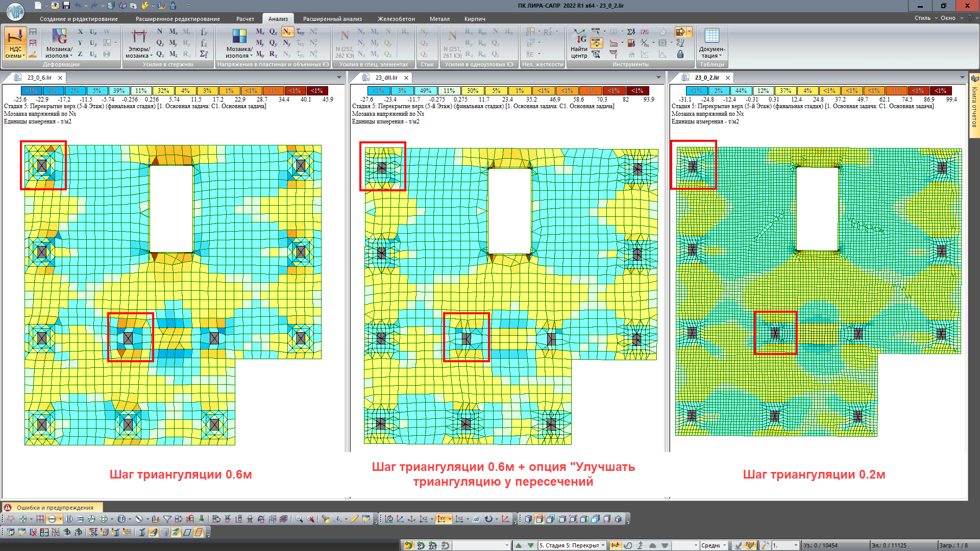Switch to the Расчет ribbon tab
Image resolution: width=980 pixels, height=551 pixels.
tap(245, 19)
